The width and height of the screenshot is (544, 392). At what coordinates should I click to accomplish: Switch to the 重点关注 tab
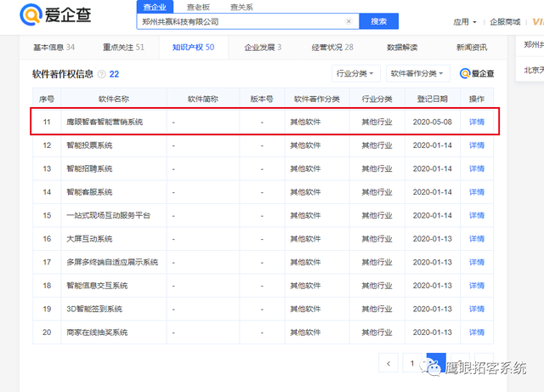pyautogui.click(x=122, y=48)
